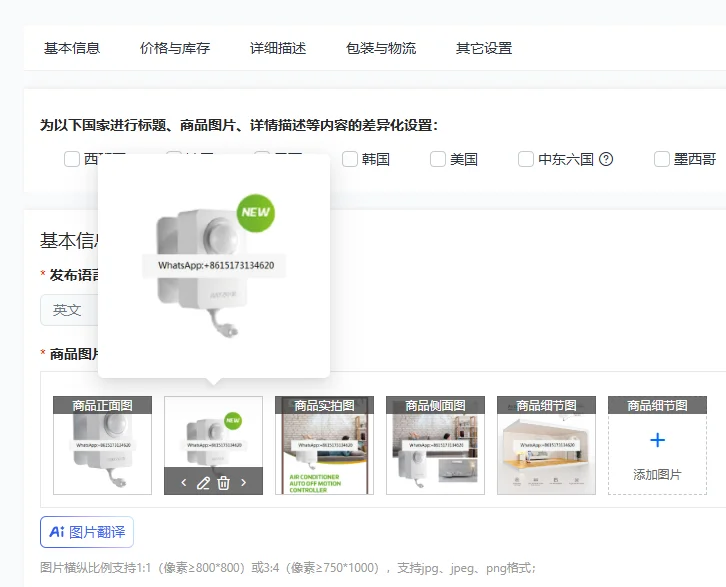The image size is (726, 587).
Task: Open the 英文 publish language dropdown
Action: pyautogui.click(x=69, y=310)
